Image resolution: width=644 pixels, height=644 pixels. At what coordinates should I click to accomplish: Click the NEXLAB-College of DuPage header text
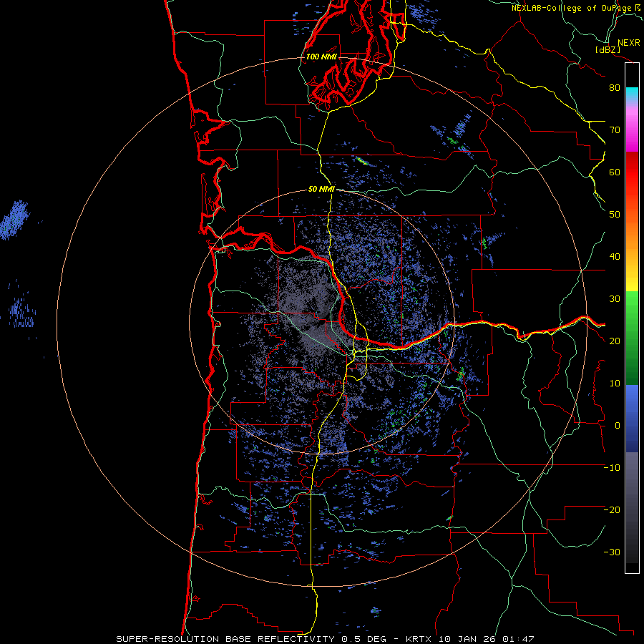[572, 8]
